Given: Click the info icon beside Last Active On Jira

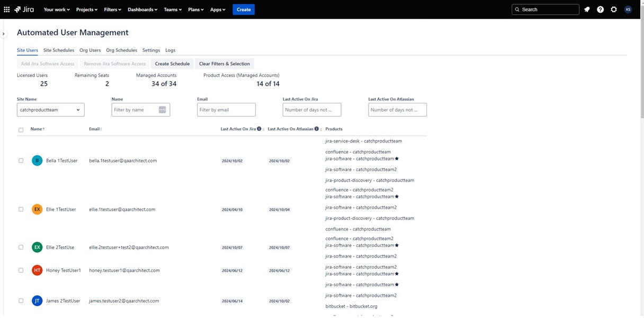Looking at the screenshot, I should [x=258, y=129].
